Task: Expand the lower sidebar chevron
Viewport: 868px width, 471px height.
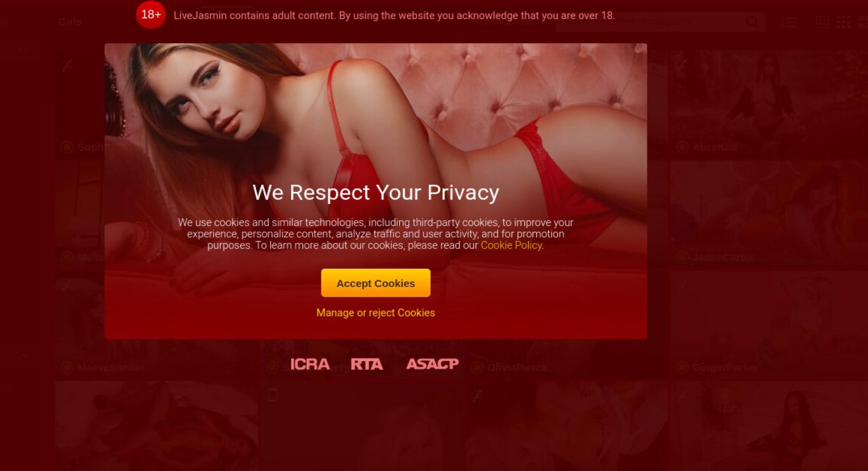Action: tap(23, 356)
